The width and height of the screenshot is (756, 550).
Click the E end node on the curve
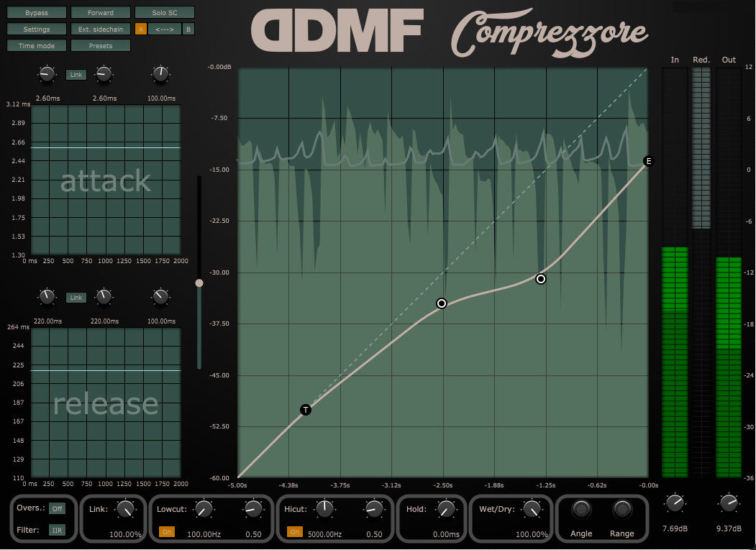[x=648, y=161]
